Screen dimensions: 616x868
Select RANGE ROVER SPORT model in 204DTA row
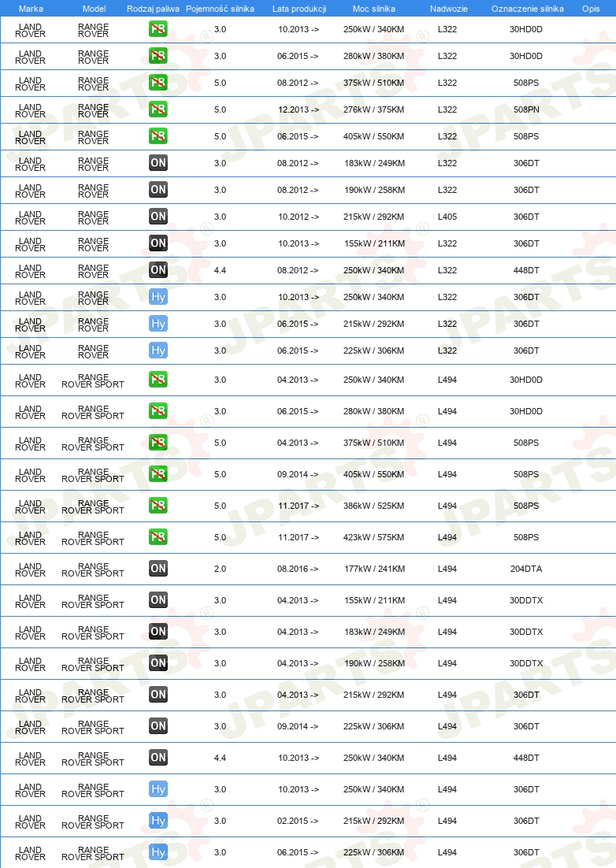93,569
